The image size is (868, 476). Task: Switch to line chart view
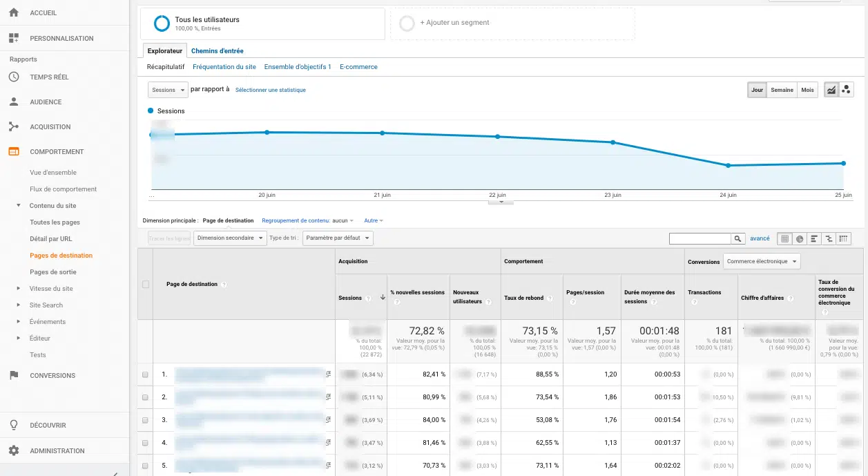831,90
